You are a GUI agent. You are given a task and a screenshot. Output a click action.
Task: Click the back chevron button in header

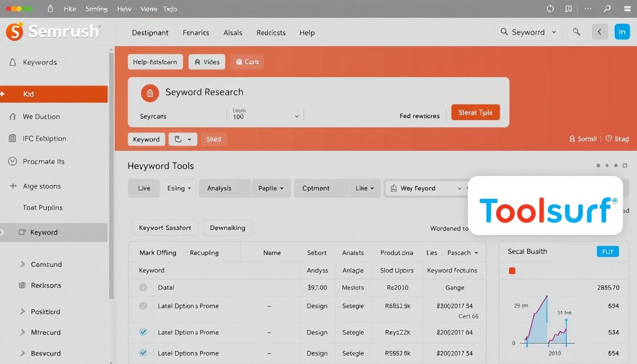600,32
